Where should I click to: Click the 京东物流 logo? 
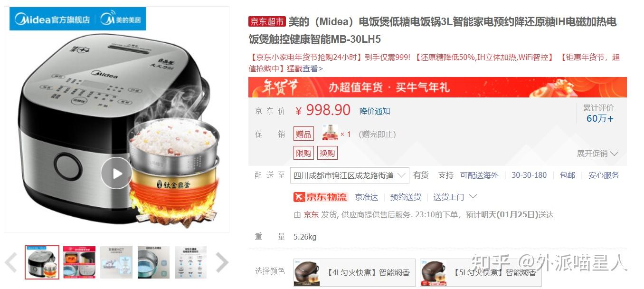click(321, 197)
